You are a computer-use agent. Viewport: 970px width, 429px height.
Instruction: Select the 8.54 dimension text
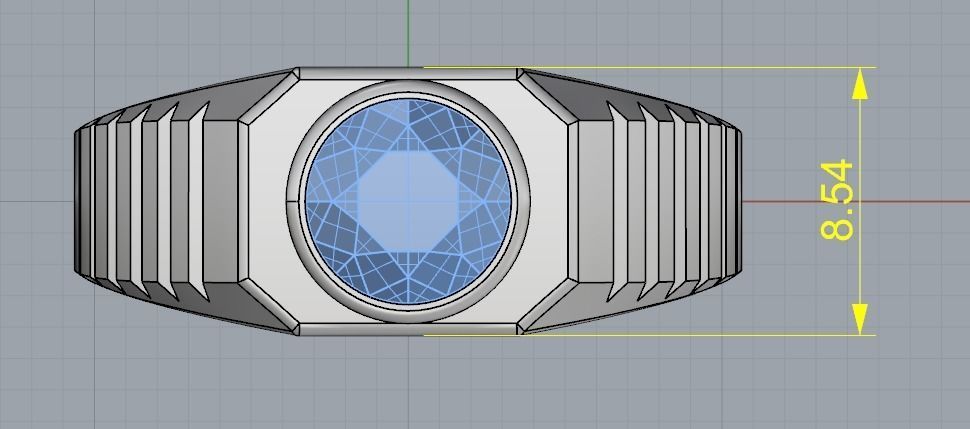[837, 200]
